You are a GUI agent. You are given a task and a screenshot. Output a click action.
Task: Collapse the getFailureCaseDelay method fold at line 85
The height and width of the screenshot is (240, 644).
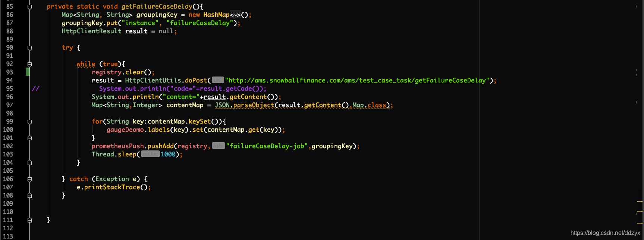click(29, 7)
